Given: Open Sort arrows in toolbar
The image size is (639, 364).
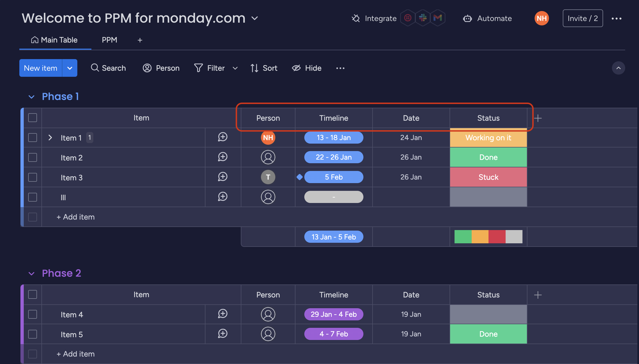Looking at the screenshot, I should [x=254, y=68].
